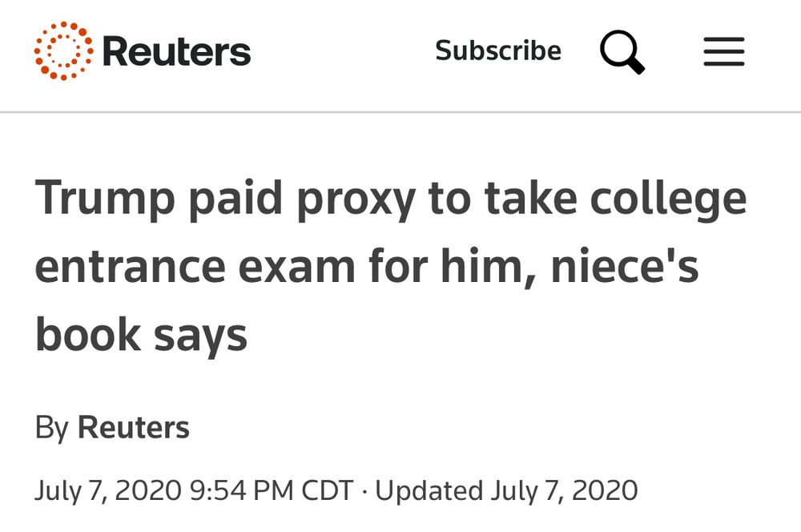This screenshot has width=801, height=532.
Task: Open the Reuters author byline link
Action: (x=133, y=428)
